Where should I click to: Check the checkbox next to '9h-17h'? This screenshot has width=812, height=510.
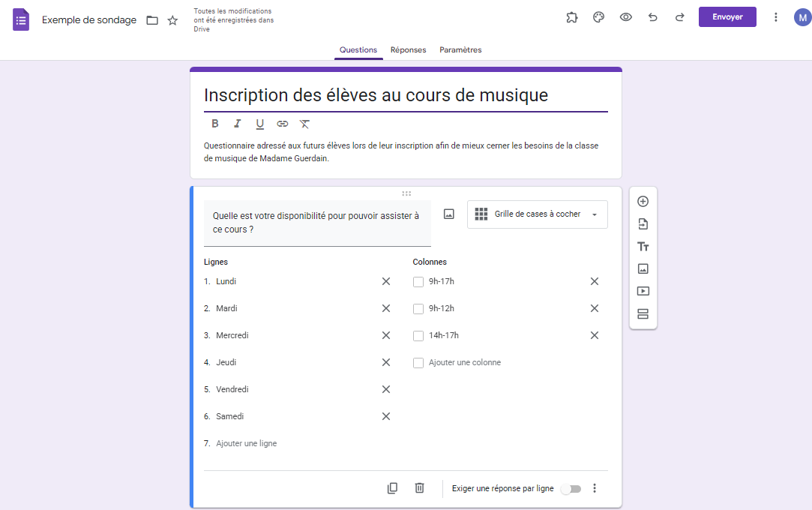pos(418,281)
